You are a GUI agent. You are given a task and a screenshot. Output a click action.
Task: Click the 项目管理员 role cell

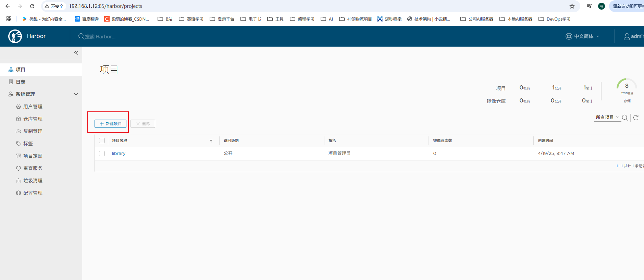(339, 154)
